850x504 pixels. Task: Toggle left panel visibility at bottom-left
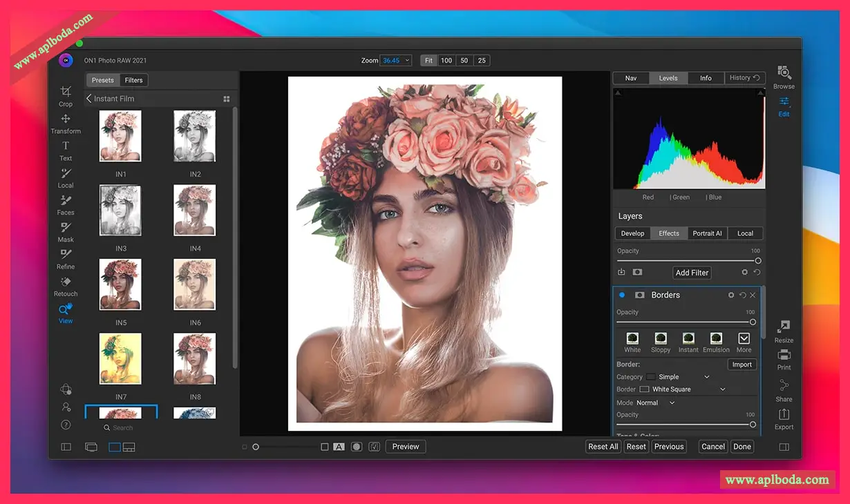click(x=66, y=447)
